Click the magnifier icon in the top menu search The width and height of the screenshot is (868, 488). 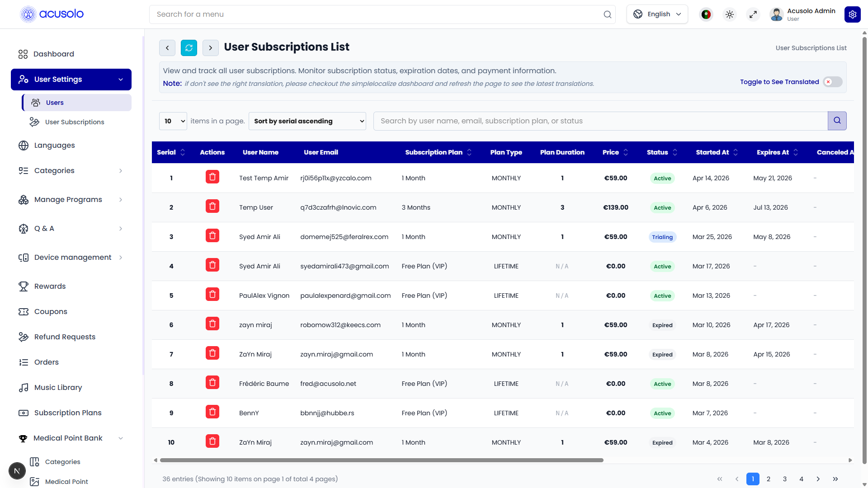[608, 14]
